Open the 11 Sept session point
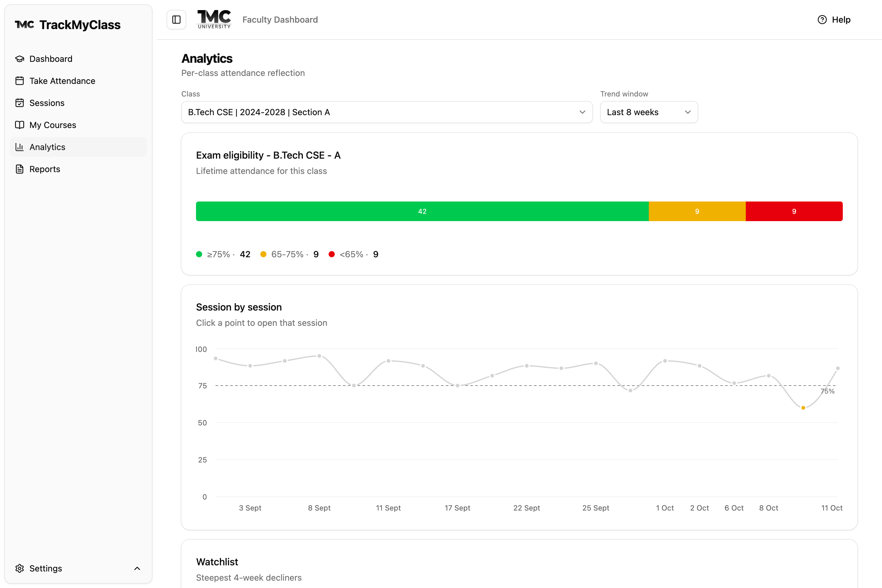This screenshot has height=588, width=882. tap(389, 361)
